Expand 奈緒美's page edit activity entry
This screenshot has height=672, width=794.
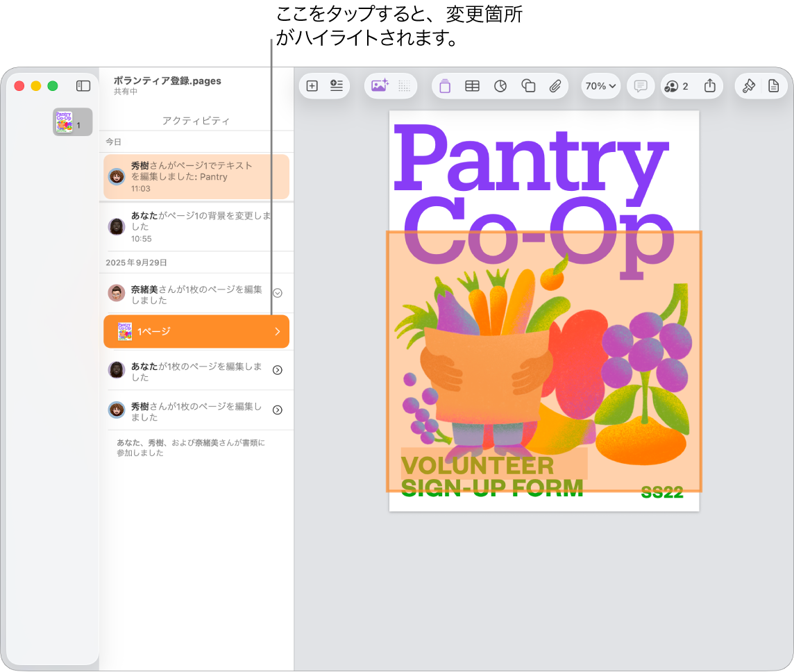point(277,292)
